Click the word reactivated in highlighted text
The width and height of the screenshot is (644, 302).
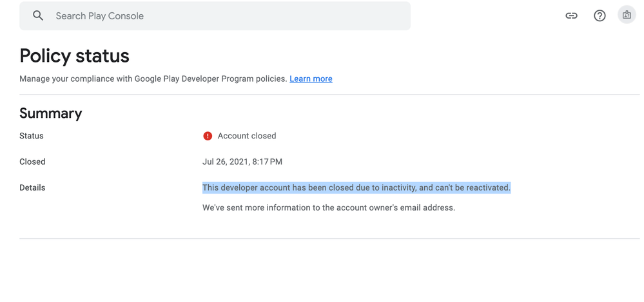click(x=485, y=187)
